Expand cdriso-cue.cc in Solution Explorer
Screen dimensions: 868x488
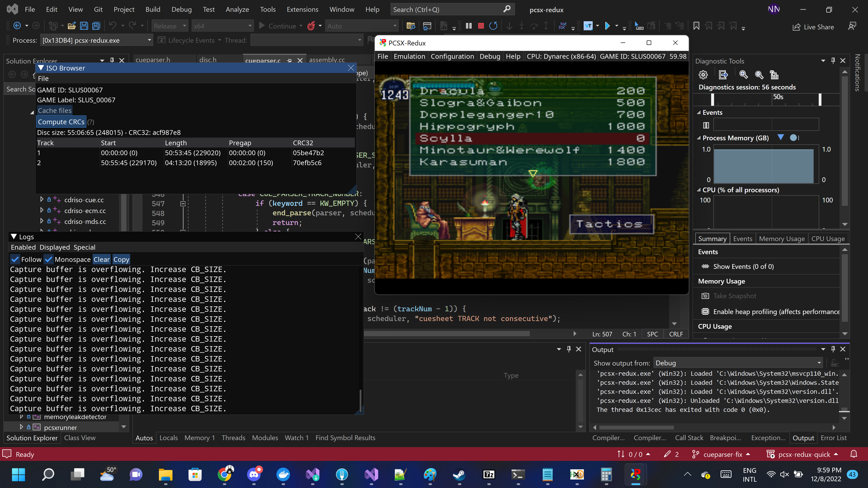tap(42, 199)
